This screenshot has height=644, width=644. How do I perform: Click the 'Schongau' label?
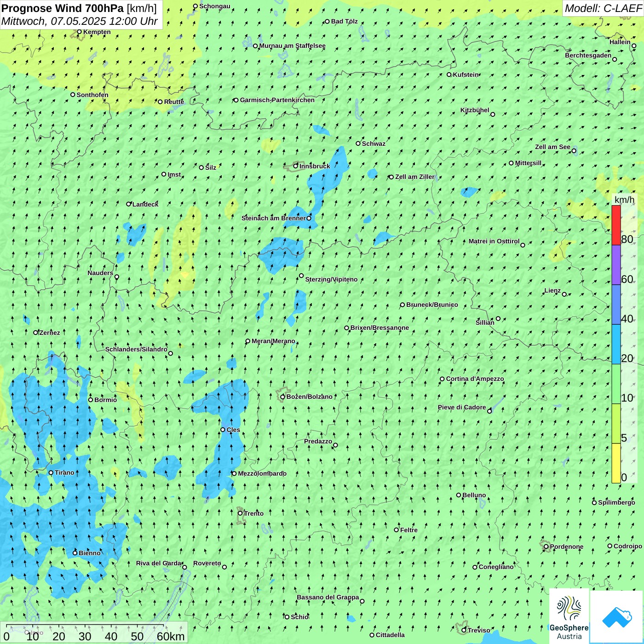(214, 6)
